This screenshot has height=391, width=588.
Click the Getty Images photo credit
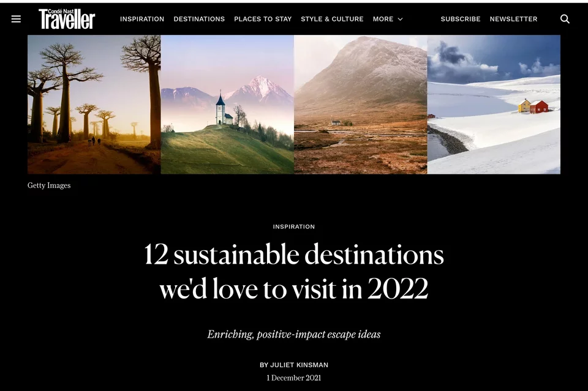tap(49, 185)
